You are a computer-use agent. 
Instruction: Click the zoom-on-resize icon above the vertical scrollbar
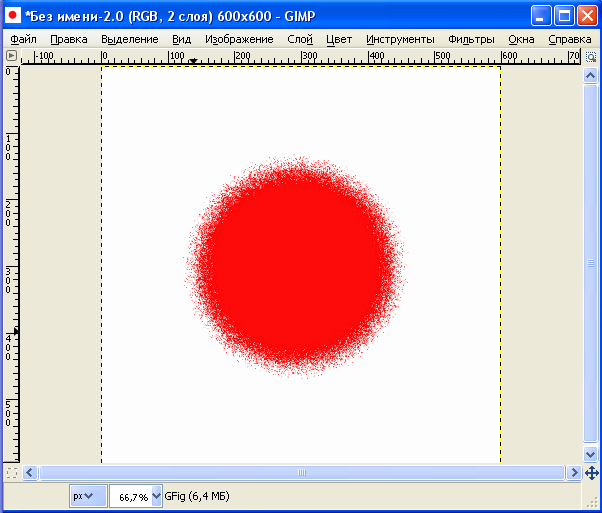point(589,55)
